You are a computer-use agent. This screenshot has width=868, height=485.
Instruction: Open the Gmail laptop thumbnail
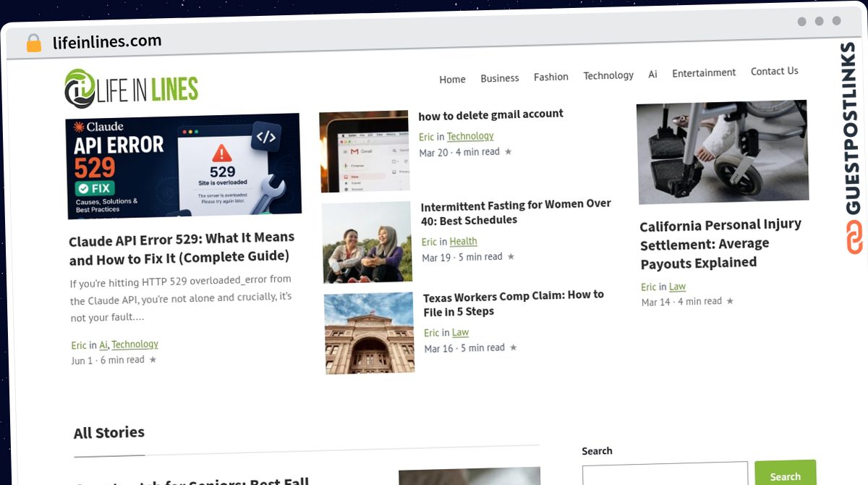point(365,151)
